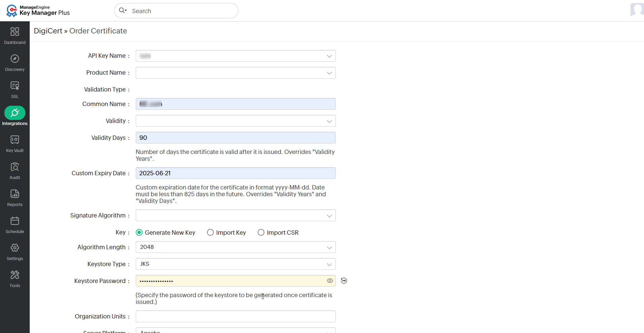Show the keystore password with eye icon
The height and width of the screenshot is (333, 644).
(330, 281)
